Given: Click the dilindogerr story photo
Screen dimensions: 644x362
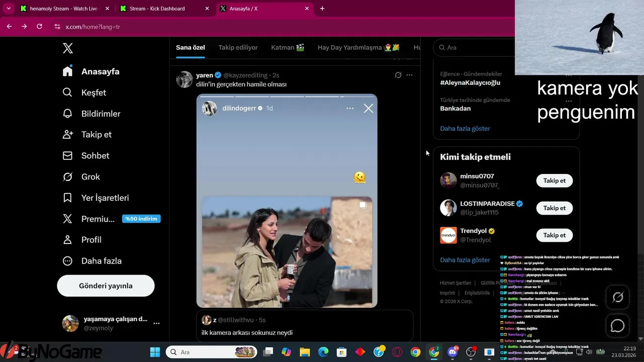Looking at the screenshot, I should pyautogui.click(x=287, y=251).
